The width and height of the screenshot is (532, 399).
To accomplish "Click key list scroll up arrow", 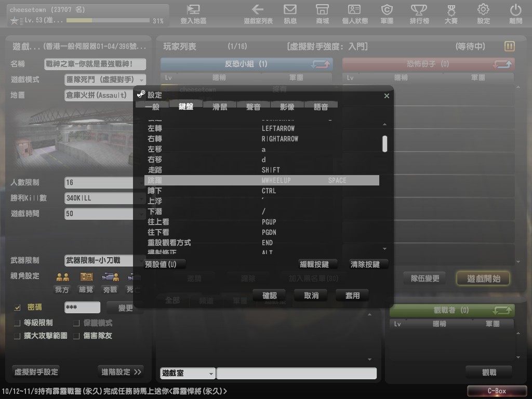I will coord(384,125).
